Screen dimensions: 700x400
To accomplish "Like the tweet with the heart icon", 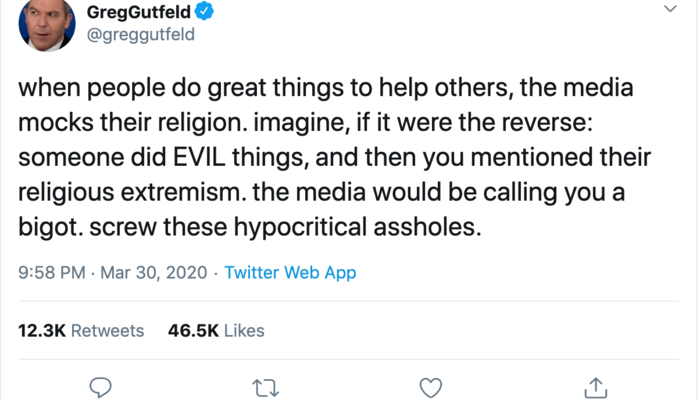I will point(431,387).
